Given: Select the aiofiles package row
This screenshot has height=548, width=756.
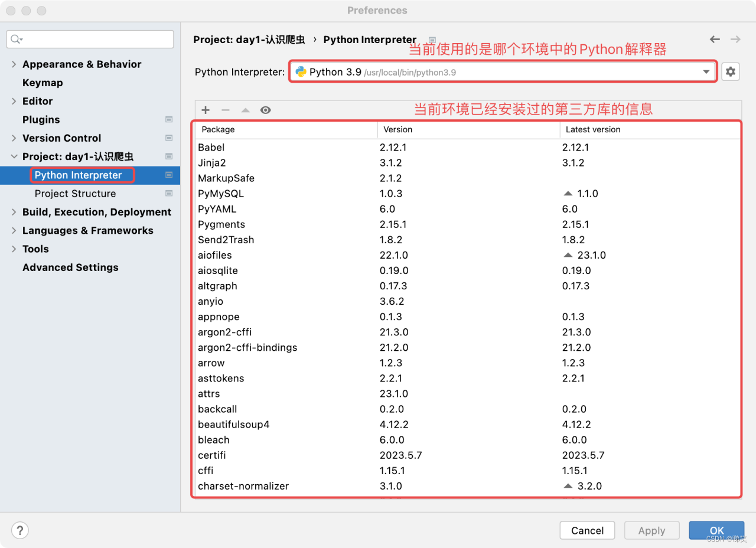Looking at the screenshot, I should tap(468, 255).
